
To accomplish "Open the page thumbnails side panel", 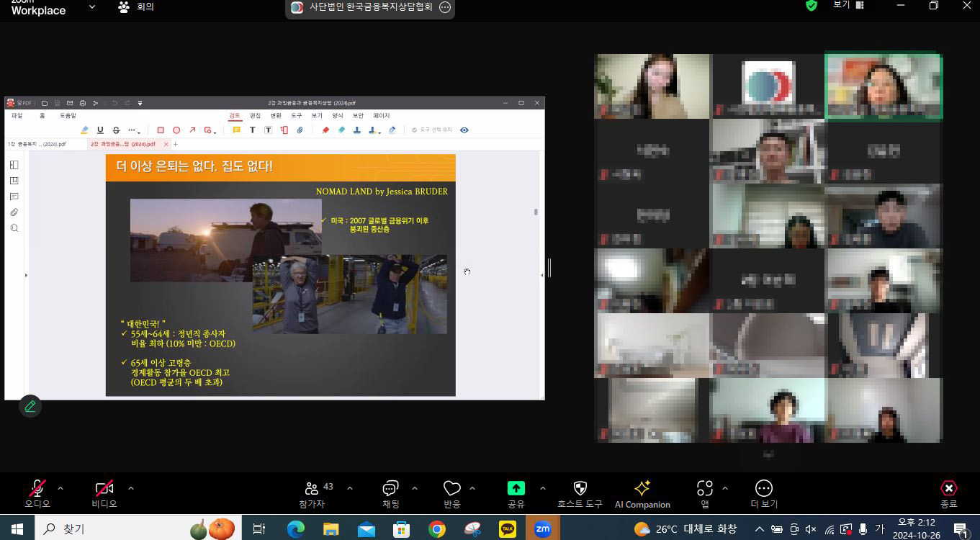I will pyautogui.click(x=14, y=165).
